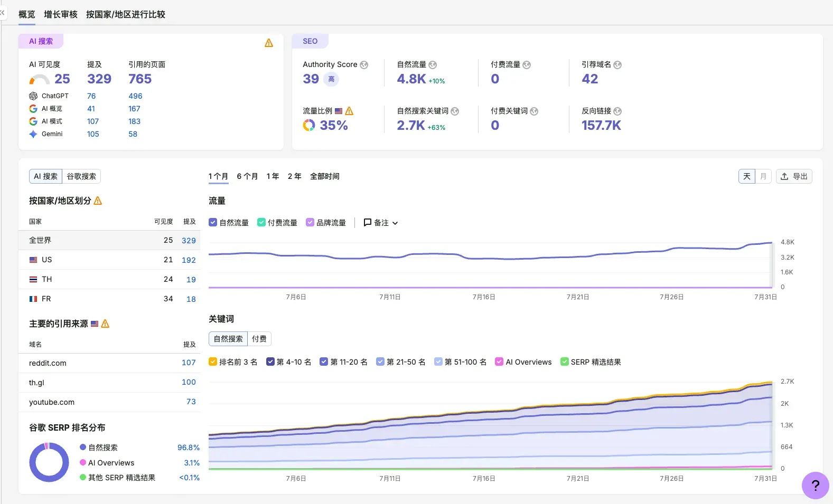The image size is (833, 504).
Task: Click the US flag beside 流量比例
Action: pyautogui.click(x=339, y=111)
